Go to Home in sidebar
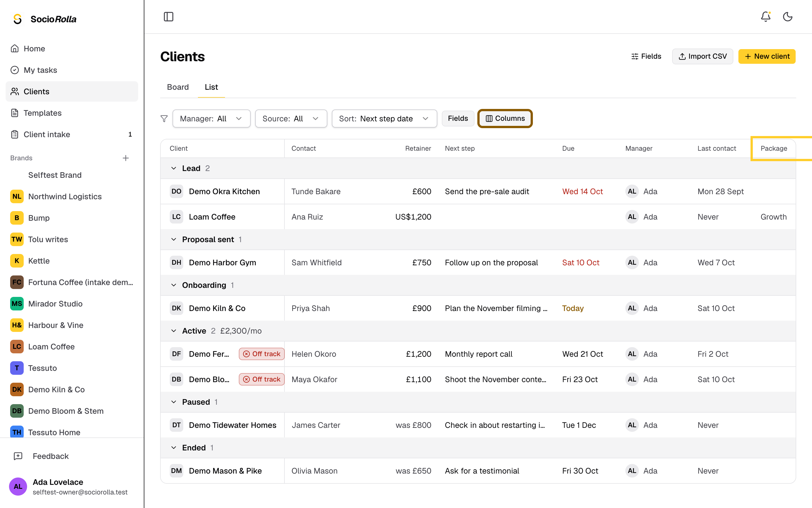 point(72,49)
